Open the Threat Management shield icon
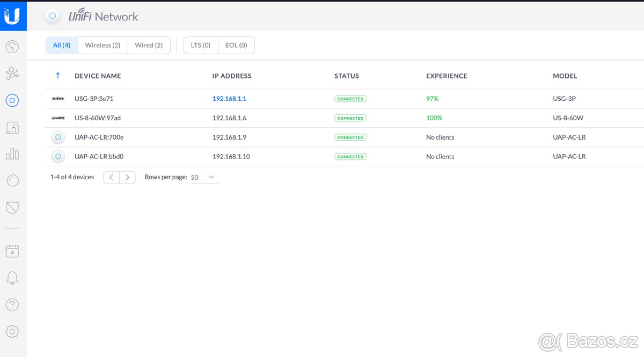The width and height of the screenshot is (644, 357). 12,208
